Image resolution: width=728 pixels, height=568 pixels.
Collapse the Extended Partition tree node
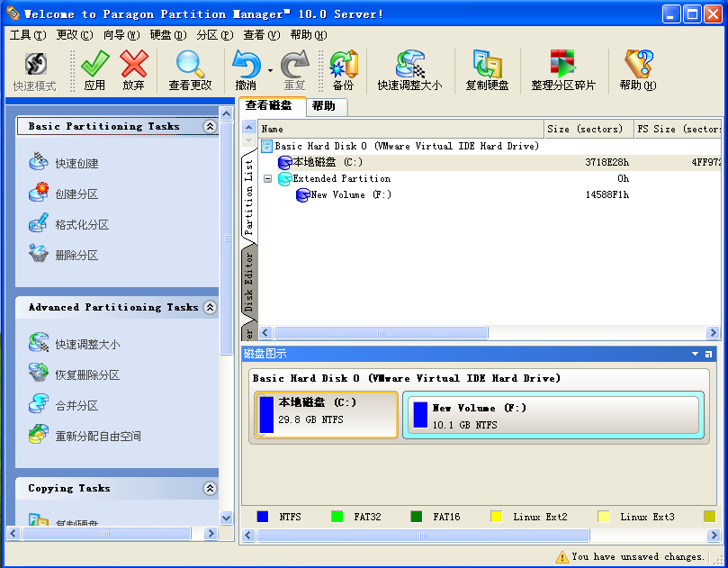tap(267, 178)
